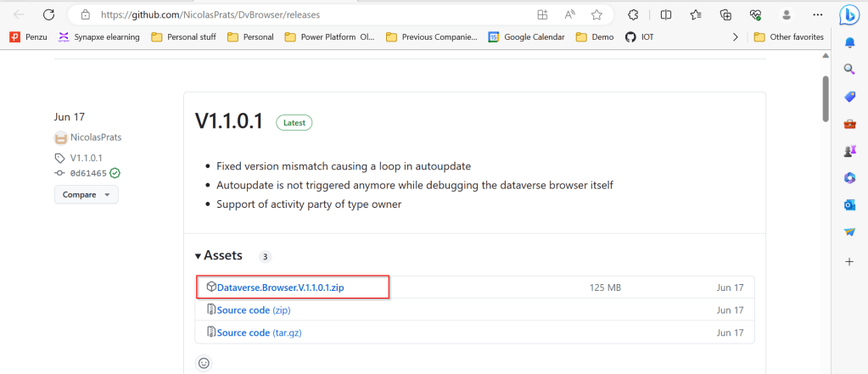Open the Other favorites folder

(788, 36)
